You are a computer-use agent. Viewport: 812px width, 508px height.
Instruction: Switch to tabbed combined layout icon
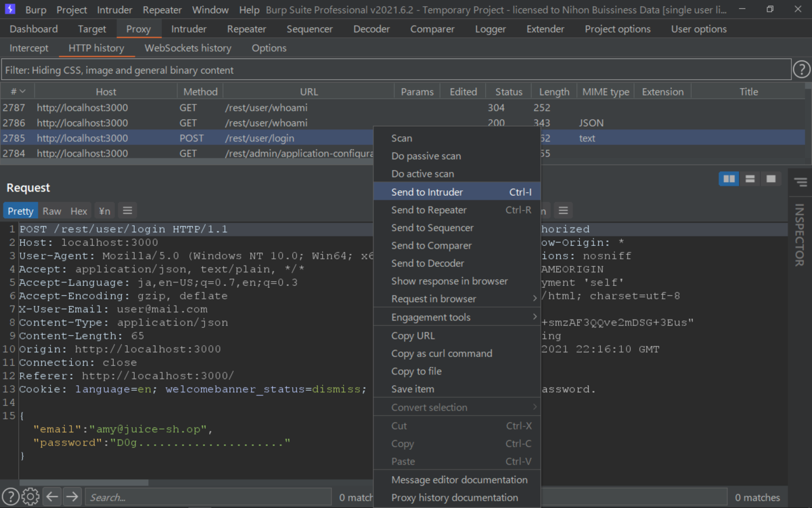click(771, 179)
